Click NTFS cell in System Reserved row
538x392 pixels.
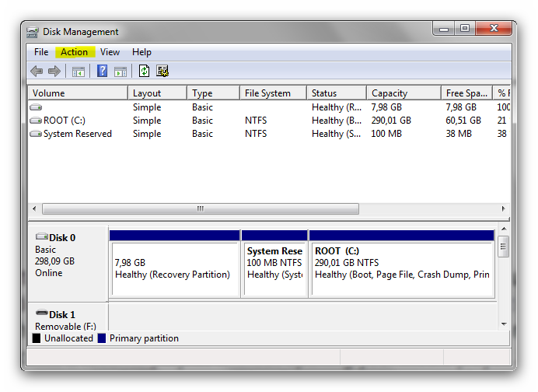point(256,134)
